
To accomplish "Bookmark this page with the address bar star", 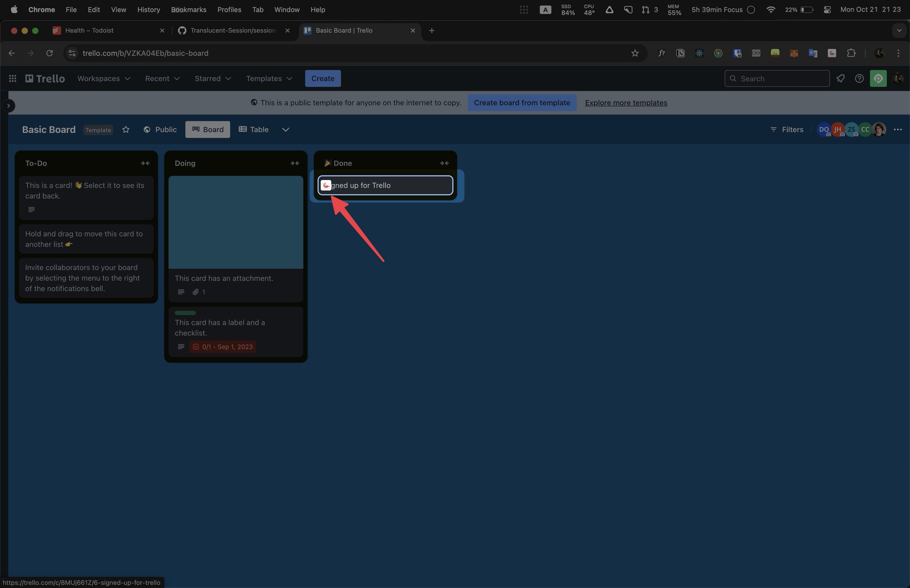I will pos(635,53).
